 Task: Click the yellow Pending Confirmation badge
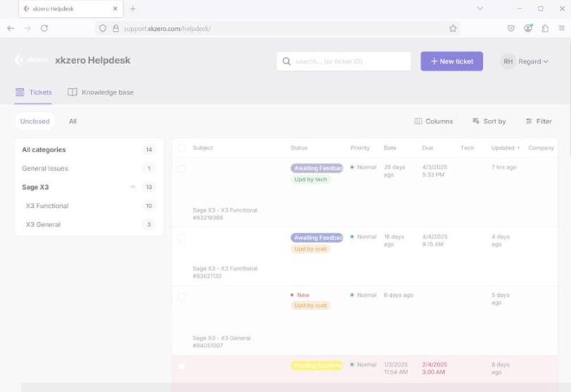click(x=317, y=365)
